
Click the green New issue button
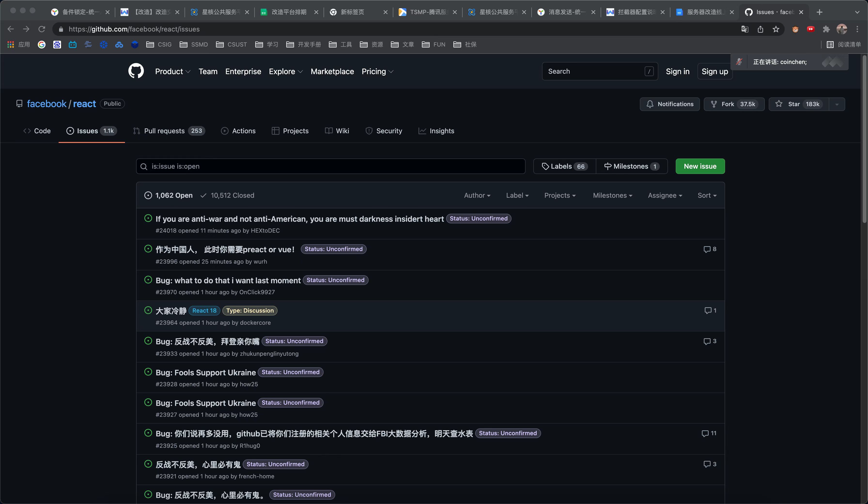[700, 166]
